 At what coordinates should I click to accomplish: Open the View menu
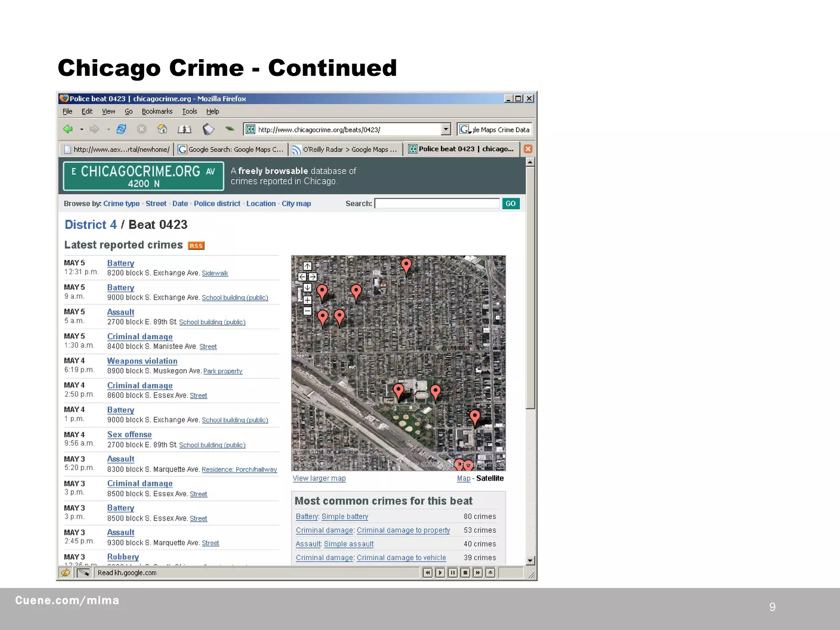pos(108,111)
